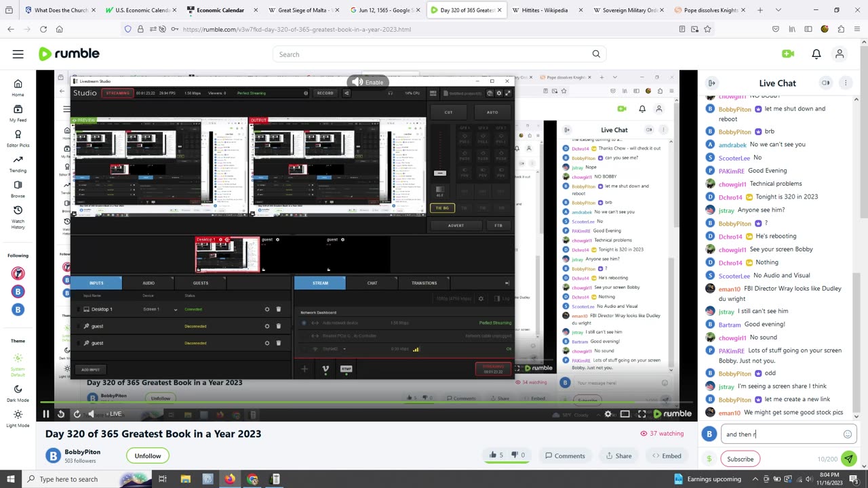The height and width of the screenshot is (488, 868).
Task: Click the Rumble logo
Action: [69, 54]
